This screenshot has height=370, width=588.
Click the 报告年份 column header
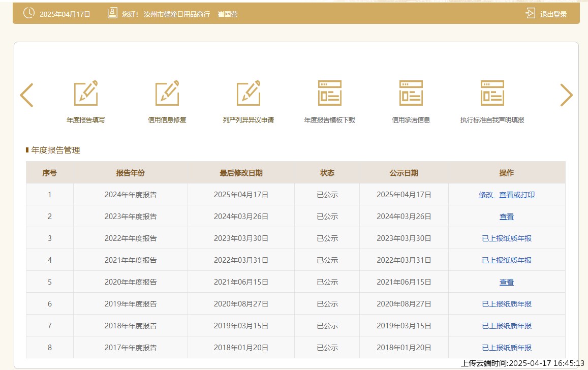131,173
